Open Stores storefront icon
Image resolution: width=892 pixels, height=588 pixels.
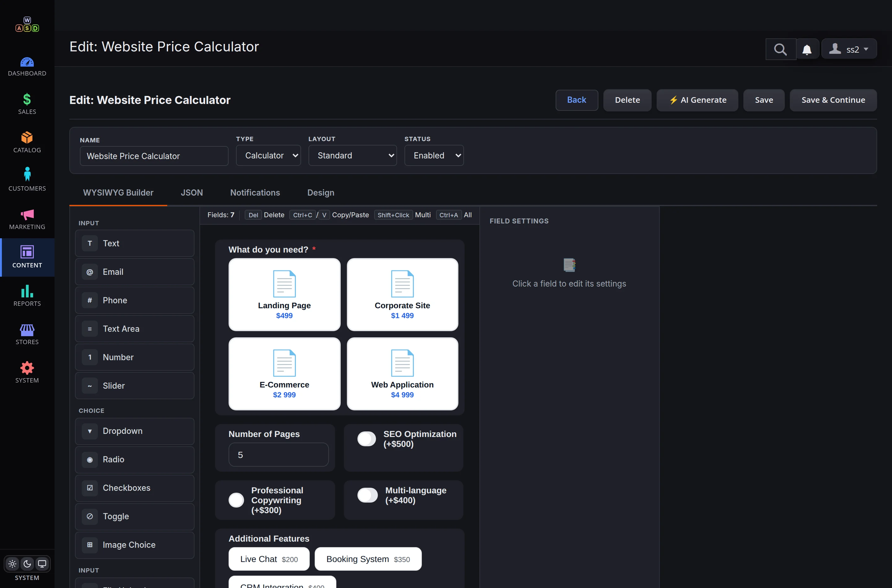[27, 330]
